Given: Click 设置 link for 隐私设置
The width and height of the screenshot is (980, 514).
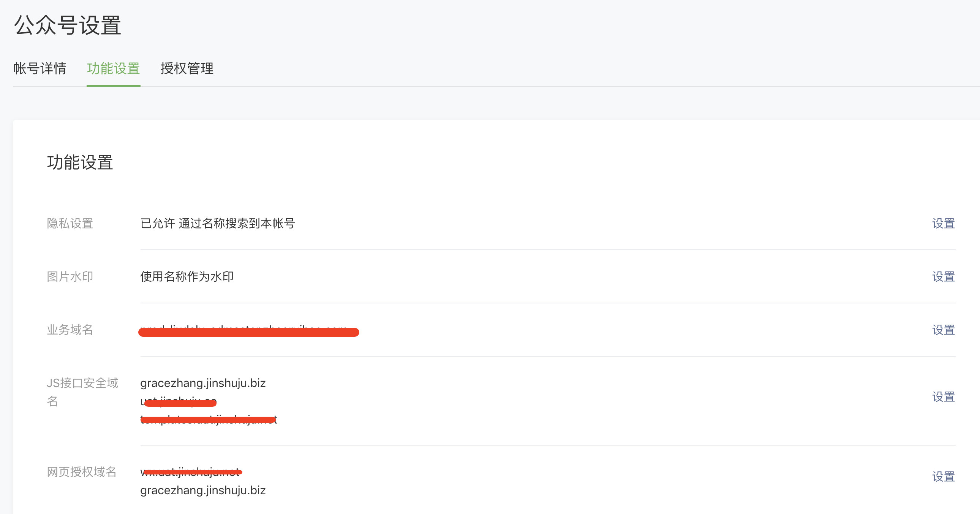Looking at the screenshot, I should tap(943, 224).
